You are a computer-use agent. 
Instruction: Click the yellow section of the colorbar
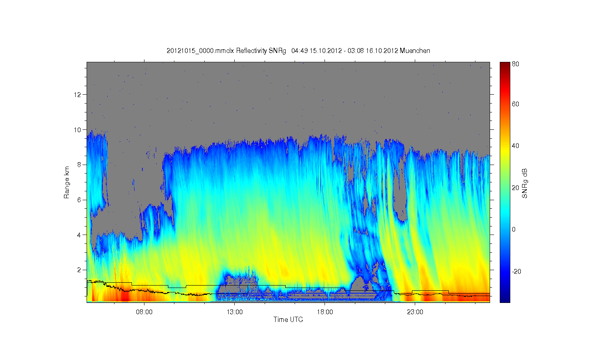coord(505,151)
